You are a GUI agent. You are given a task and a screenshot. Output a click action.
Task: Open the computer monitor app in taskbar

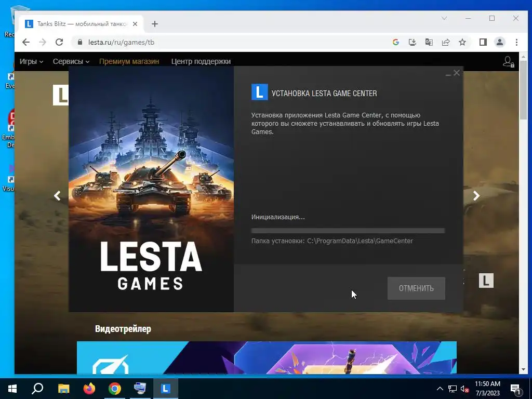[140, 389]
